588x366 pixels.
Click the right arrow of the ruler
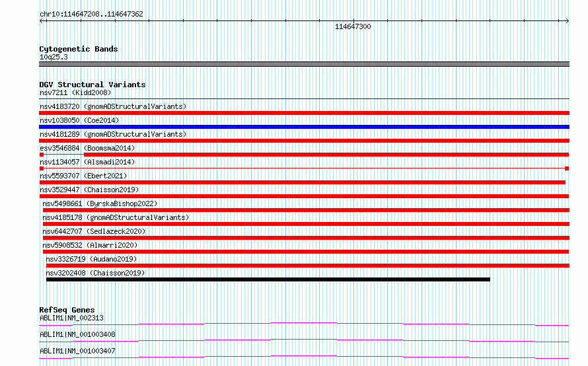coord(567,21)
